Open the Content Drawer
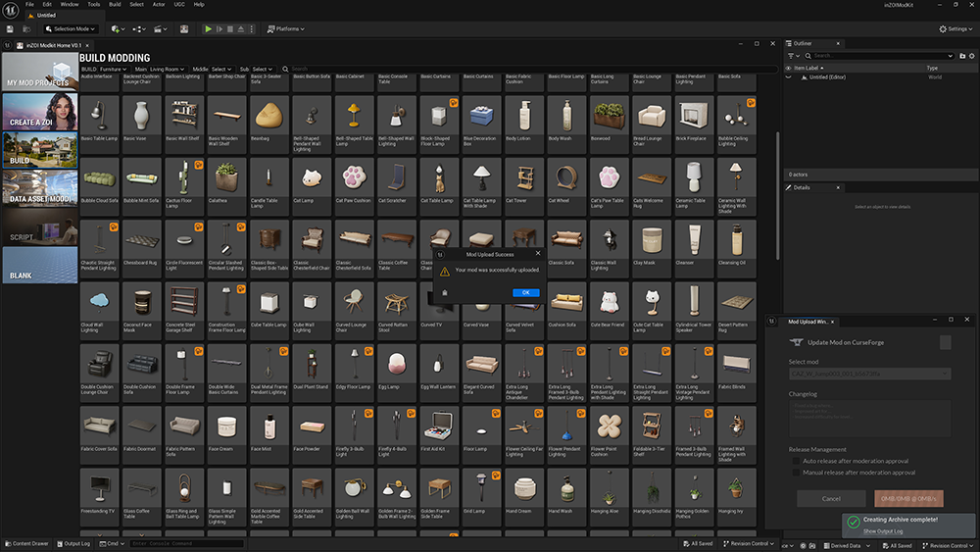 click(26, 543)
